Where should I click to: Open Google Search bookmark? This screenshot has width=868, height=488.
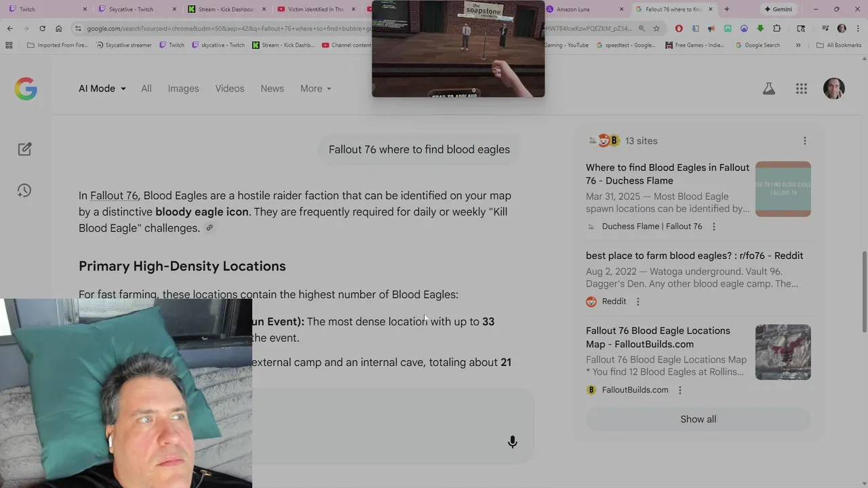[x=757, y=45]
